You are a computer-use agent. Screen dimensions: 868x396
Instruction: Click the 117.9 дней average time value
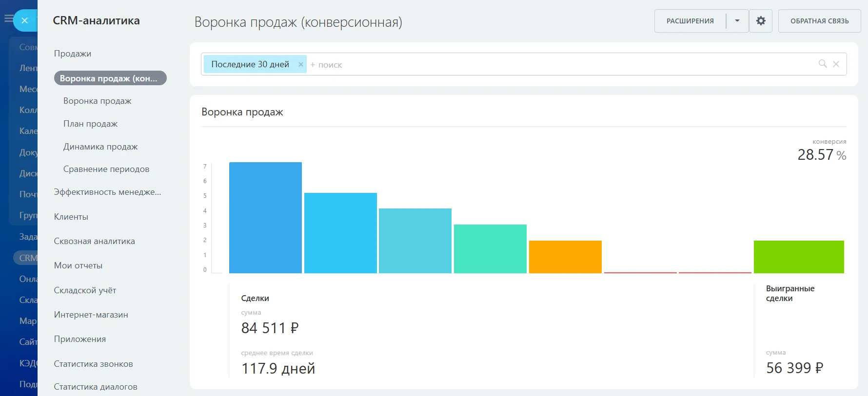pyautogui.click(x=278, y=369)
